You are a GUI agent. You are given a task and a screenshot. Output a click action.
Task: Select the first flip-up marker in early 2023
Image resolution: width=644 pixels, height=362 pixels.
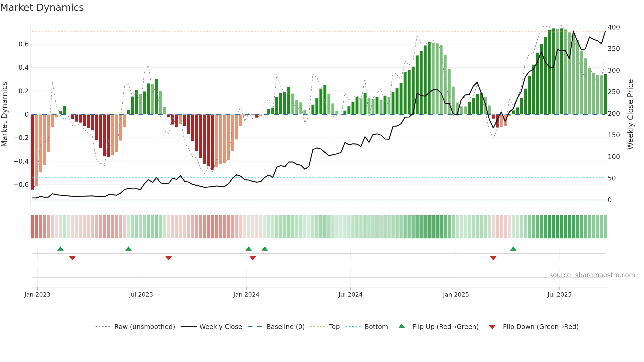60,249
